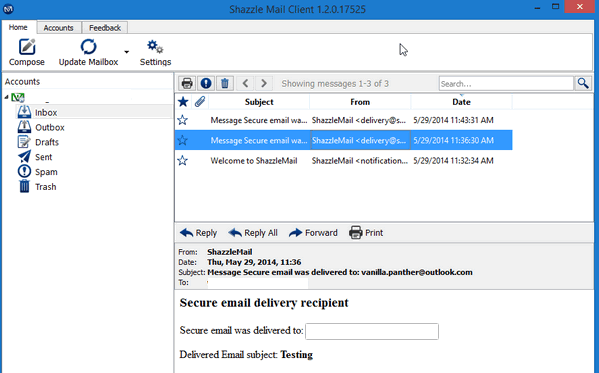This screenshot has width=599, height=373.
Task: Open the Settings gears icon
Action: (x=155, y=47)
